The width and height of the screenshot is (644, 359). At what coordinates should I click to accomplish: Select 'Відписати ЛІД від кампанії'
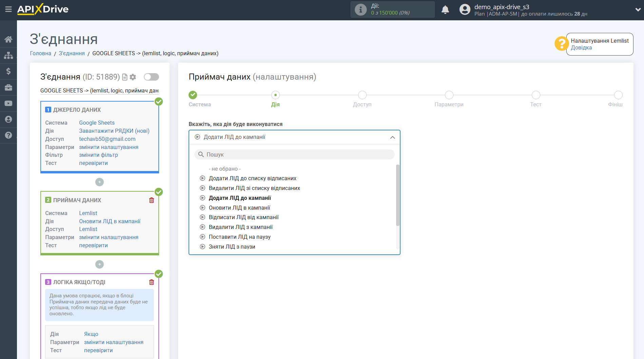243,217
